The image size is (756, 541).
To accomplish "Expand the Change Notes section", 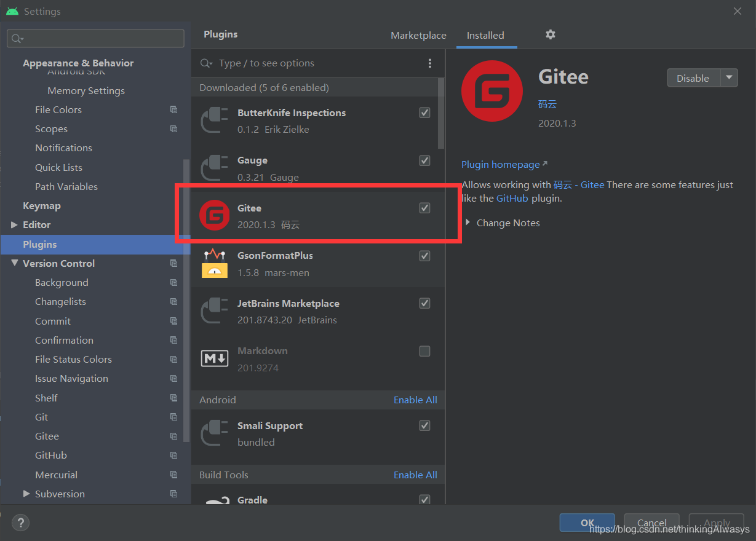I will (468, 223).
